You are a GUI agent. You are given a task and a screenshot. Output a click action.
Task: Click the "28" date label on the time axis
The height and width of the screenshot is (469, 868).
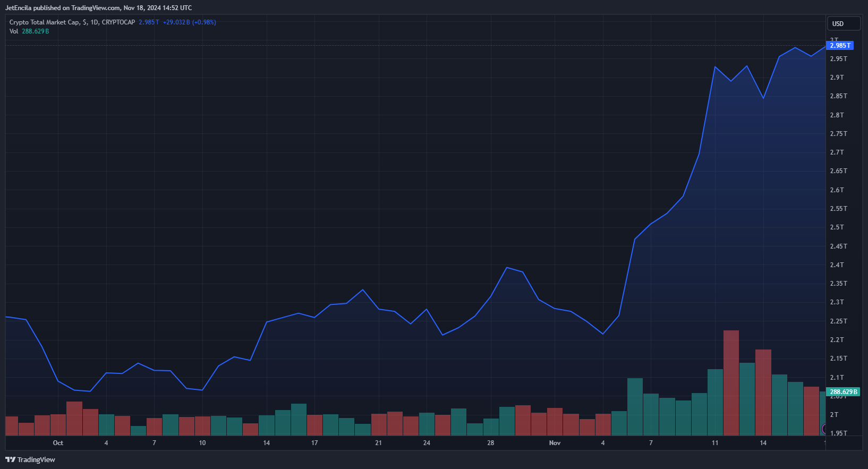click(491, 443)
